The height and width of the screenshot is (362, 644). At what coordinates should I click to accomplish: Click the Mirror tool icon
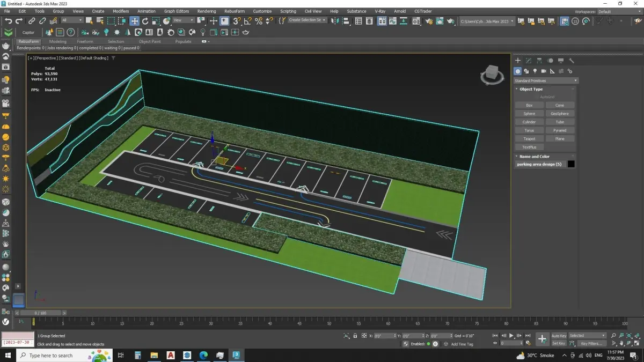click(336, 21)
